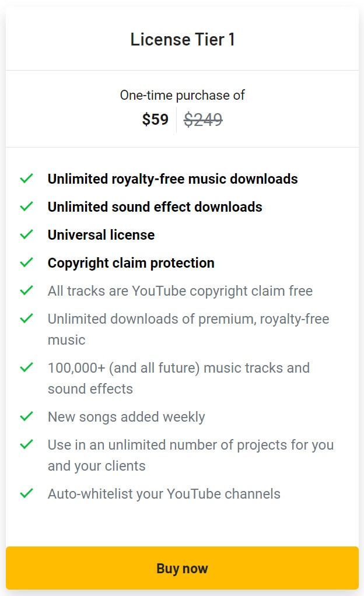Click the One-time purchase label
The height and width of the screenshot is (596, 364).
[182, 94]
